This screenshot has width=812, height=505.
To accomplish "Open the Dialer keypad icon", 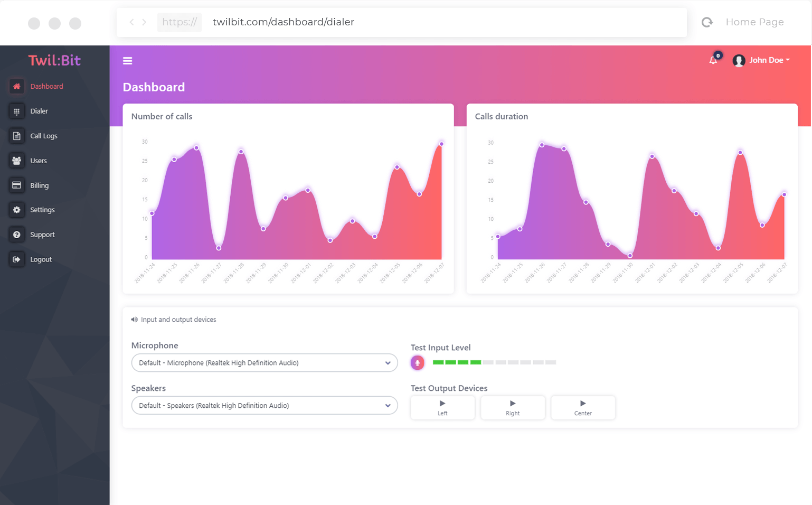I will 17,111.
